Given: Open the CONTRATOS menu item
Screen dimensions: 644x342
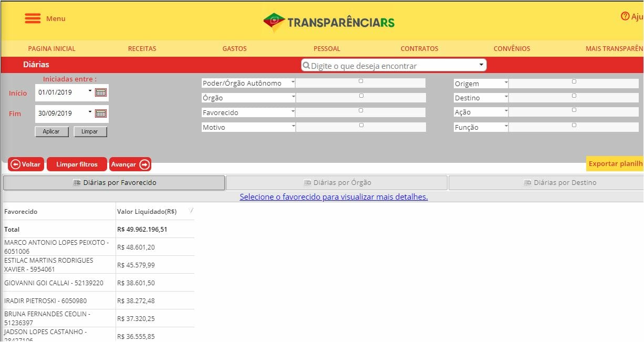Looking at the screenshot, I should coord(419,48).
